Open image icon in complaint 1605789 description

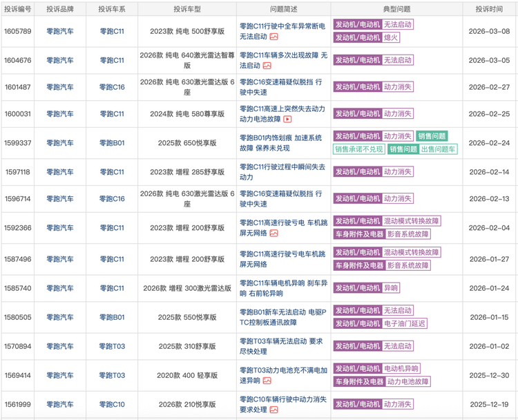[x=274, y=37]
